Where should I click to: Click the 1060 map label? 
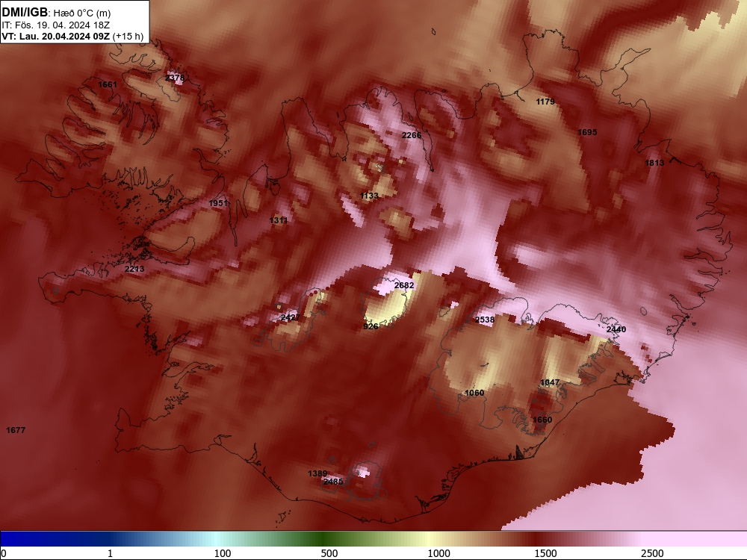tap(474, 393)
